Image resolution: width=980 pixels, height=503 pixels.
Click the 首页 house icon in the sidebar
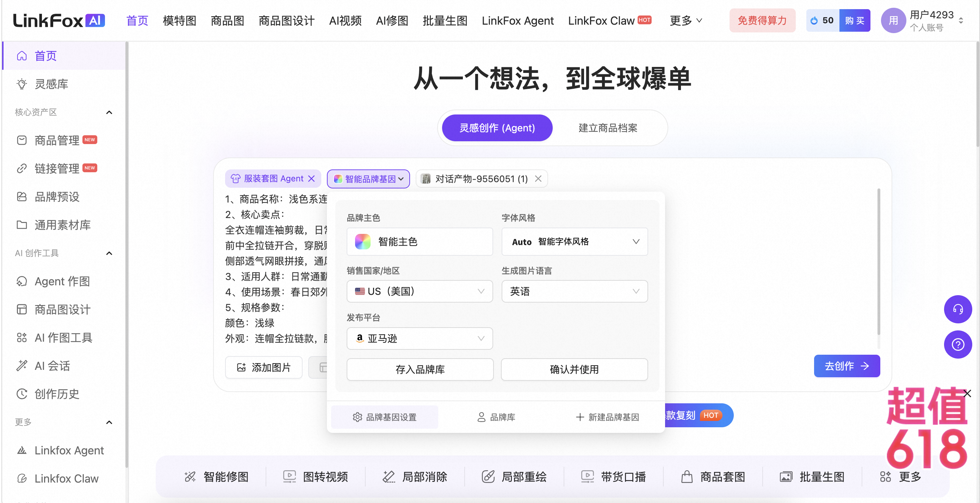coord(22,56)
